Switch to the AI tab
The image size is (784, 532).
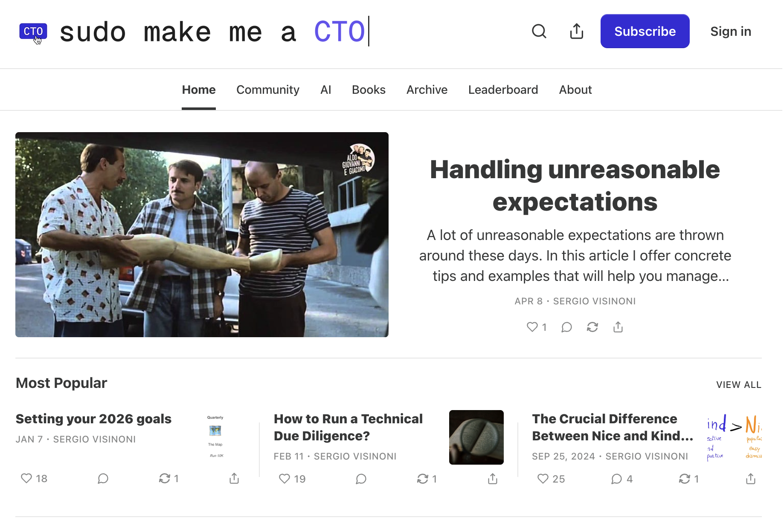coord(326,90)
